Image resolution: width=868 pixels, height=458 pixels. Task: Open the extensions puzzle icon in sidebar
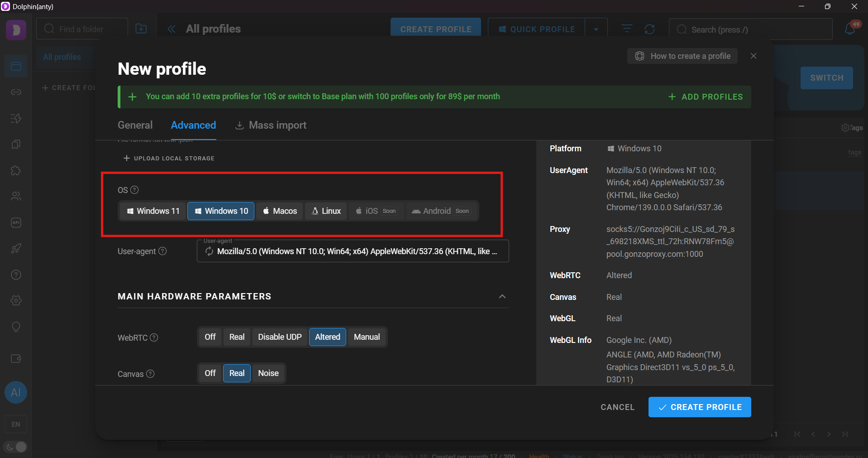click(16, 171)
